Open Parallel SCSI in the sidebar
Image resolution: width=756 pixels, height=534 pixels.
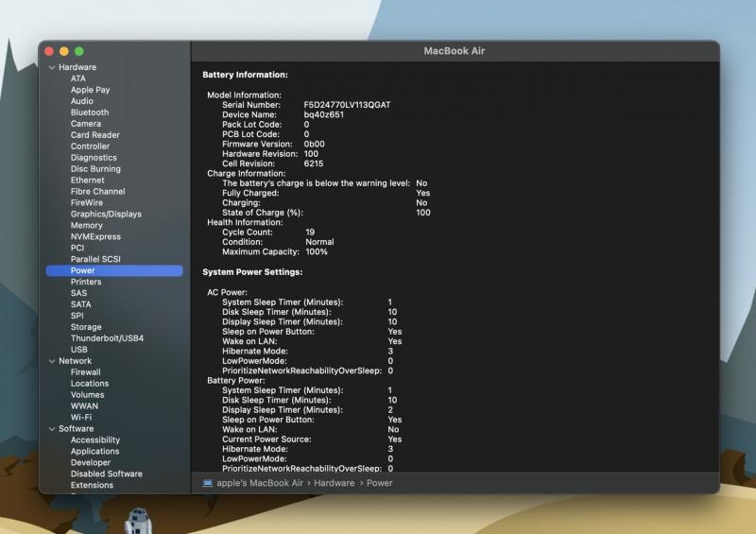[x=95, y=259]
